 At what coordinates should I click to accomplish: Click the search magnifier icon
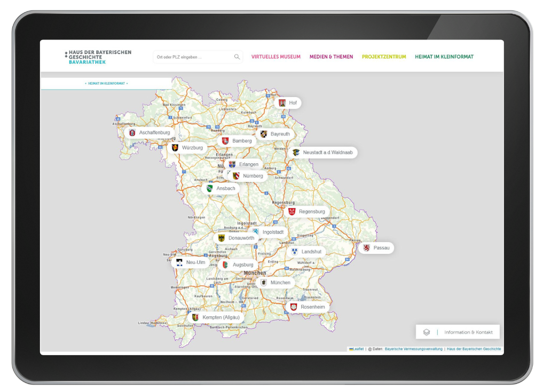pos(237,57)
